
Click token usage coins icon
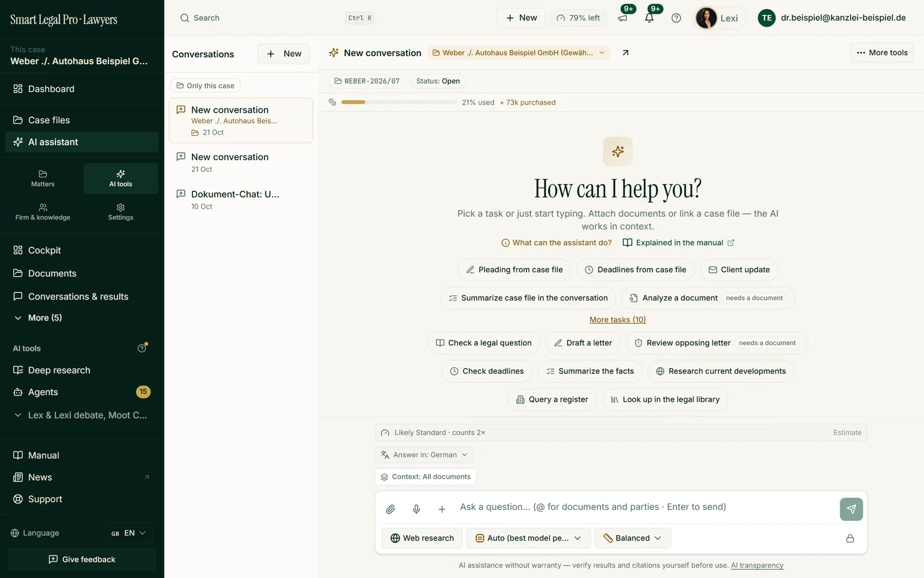[x=332, y=102]
